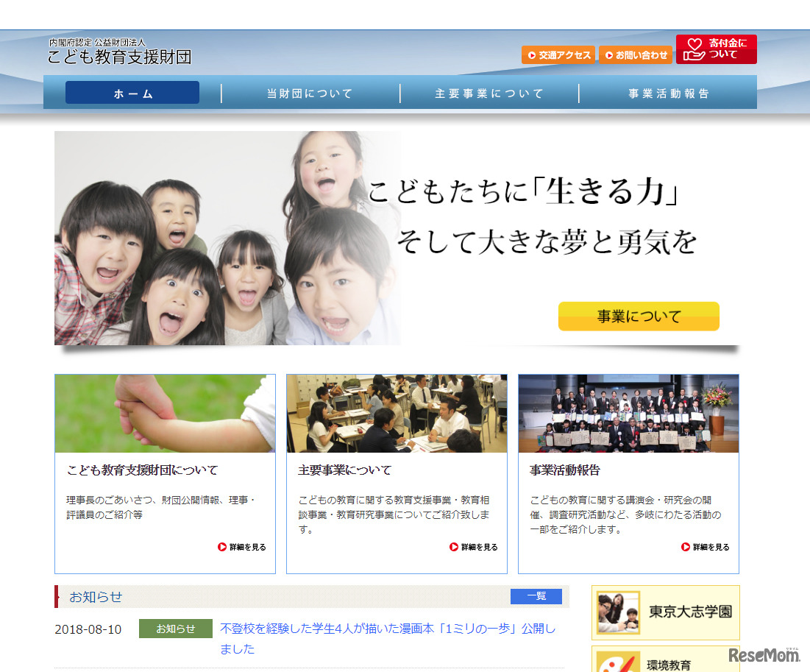Image resolution: width=810 pixels, height=672 pixels.
Task: Click the 交通アクセス button
Action: pos(558,55)
